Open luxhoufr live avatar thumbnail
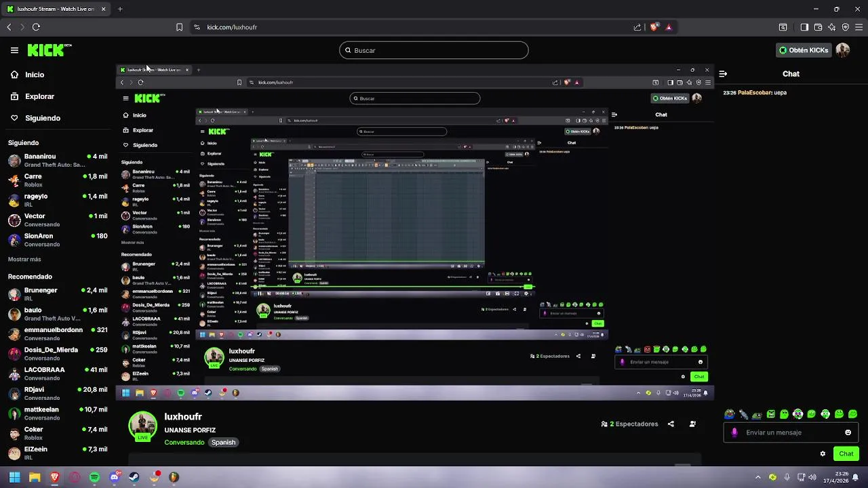This screenshot has width=868, height=488. pyautogui.click(x=143, y=426)
